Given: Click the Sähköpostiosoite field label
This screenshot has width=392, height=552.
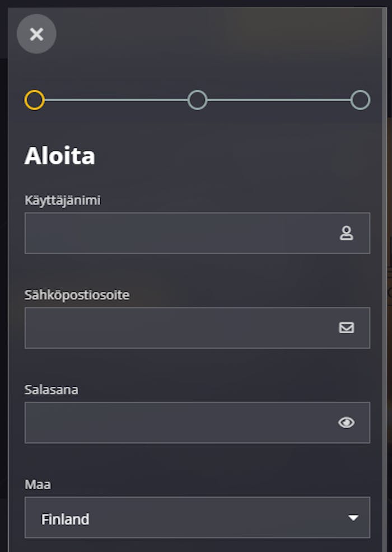Looking at the screenshot, I should pyautogui.click(x=76, y=294).
